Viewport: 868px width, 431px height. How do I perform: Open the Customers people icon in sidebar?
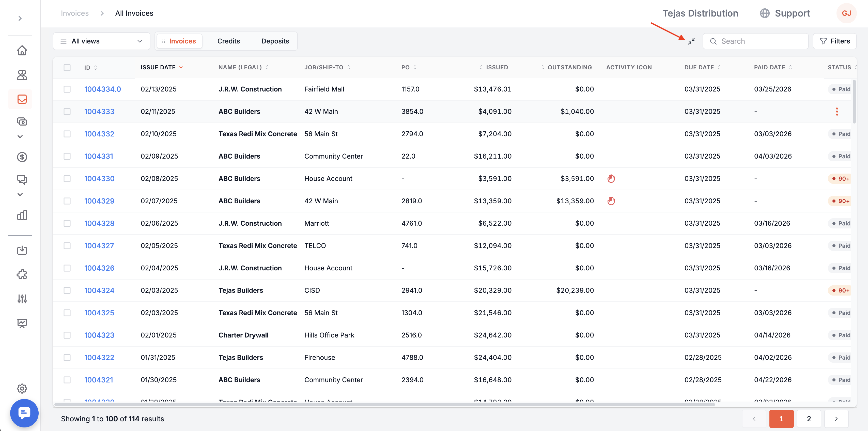(22, 75)
